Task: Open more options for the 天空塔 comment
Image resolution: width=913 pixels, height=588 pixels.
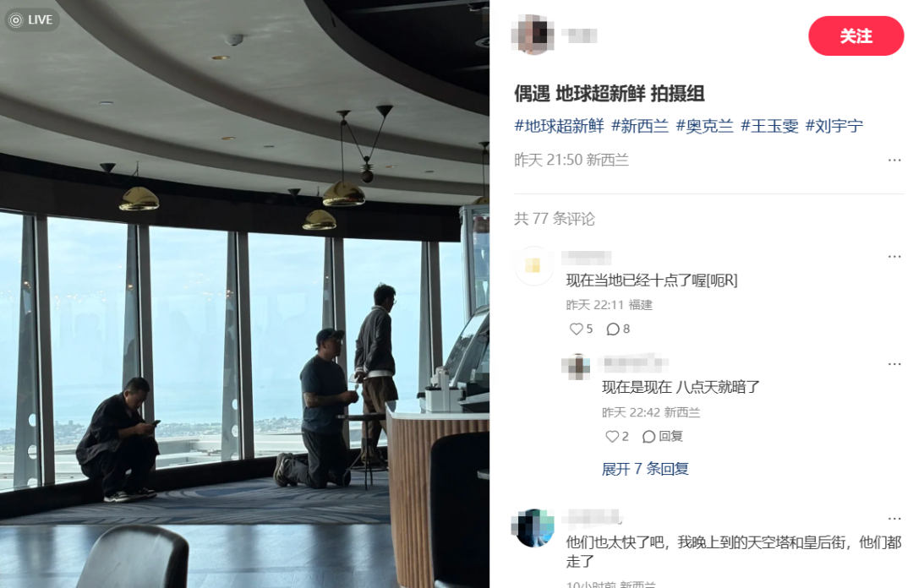Action: 894,518
